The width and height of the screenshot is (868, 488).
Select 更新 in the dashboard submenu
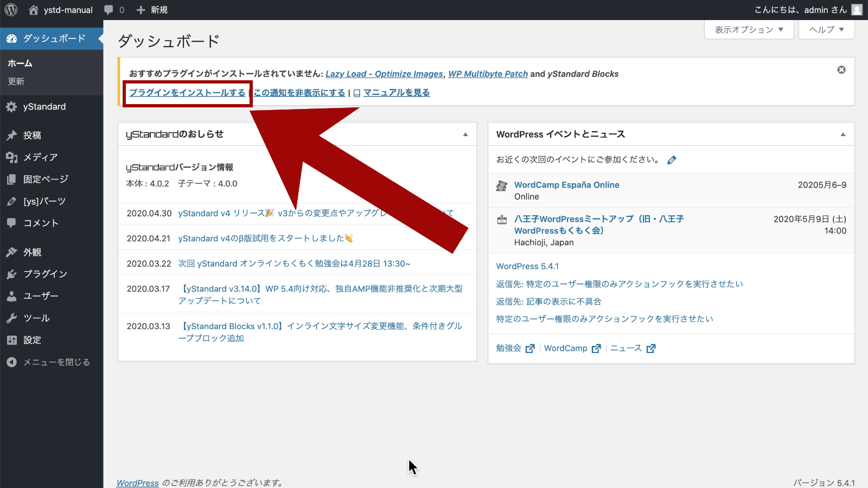click(16, 81)
